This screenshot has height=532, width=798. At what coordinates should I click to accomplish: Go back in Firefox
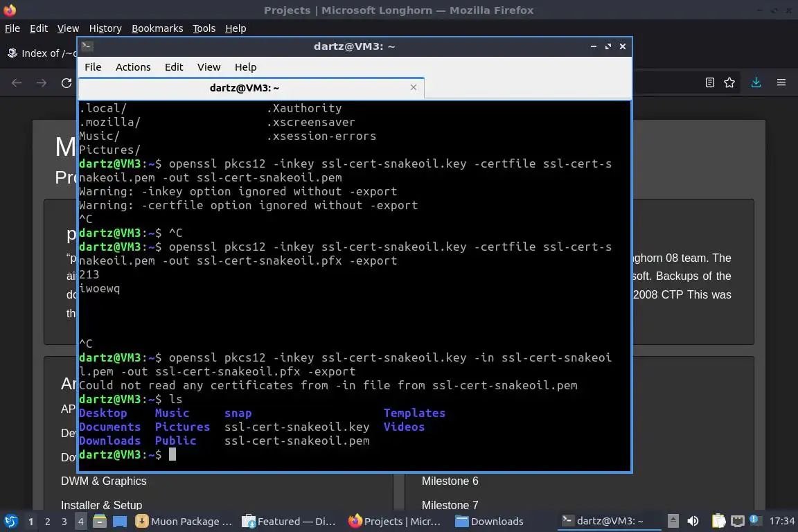[x=17, y=82]
